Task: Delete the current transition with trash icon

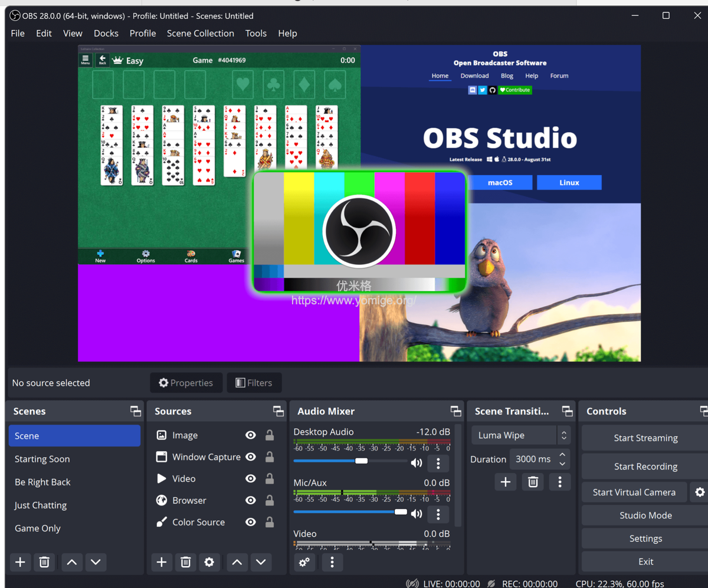Action: tap(532, 482)
